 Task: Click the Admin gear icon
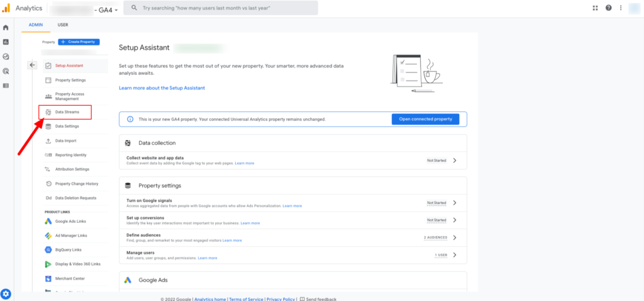tap(6, 294)
